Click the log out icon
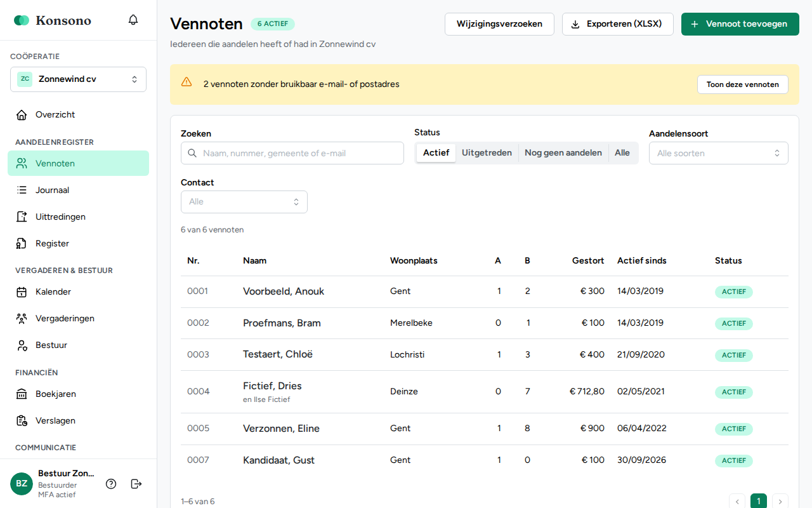The width and height of the screenshot is (812, 508). click(x=136, y=484)
